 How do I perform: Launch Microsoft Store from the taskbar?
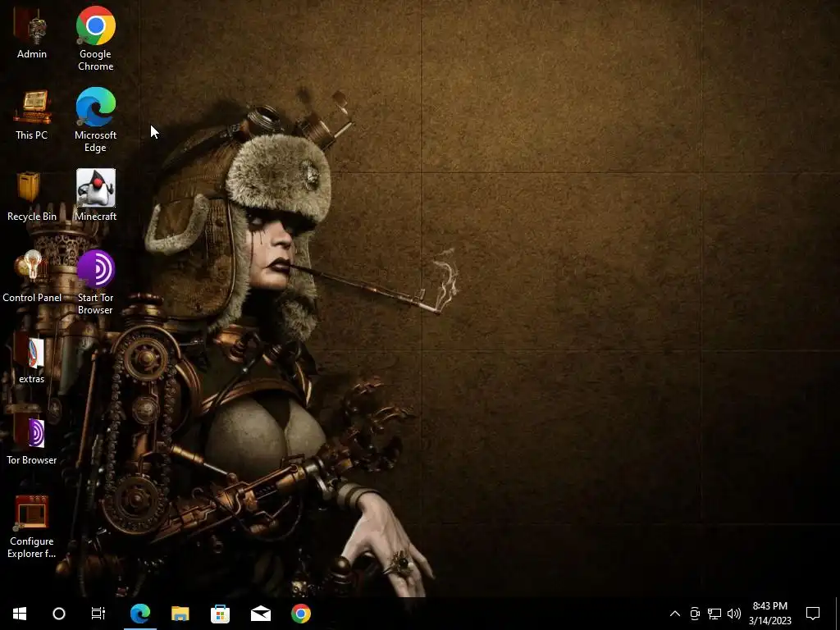click(x=220, y=614)
